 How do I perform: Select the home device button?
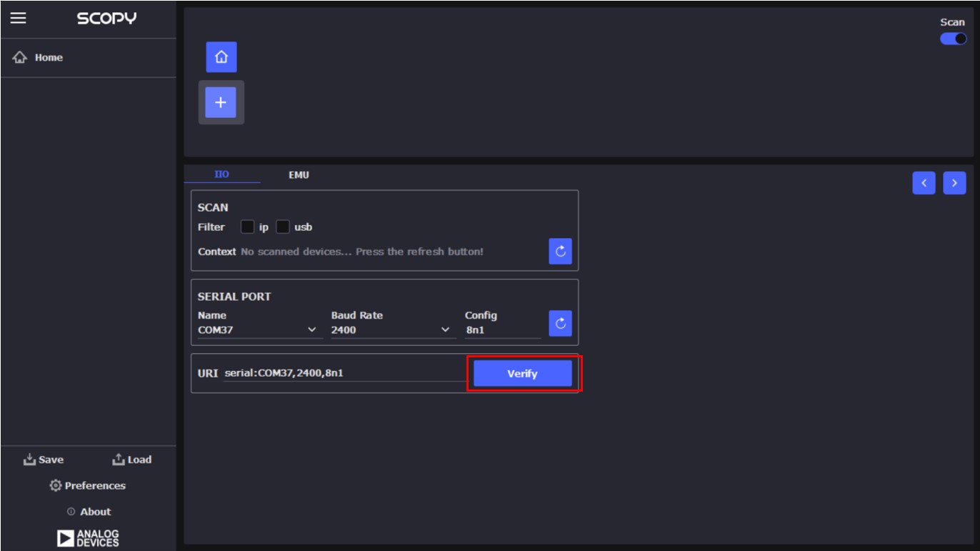click(221, 57)
